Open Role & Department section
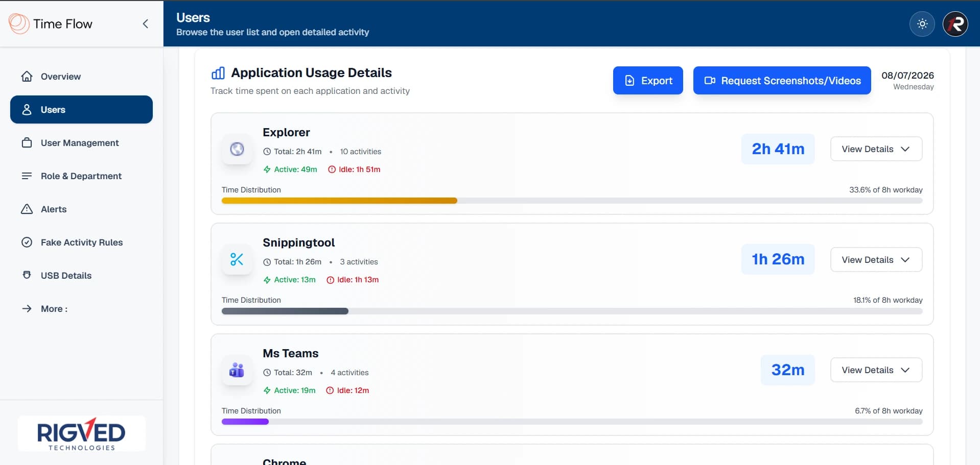980x465 pixels. 81,176
